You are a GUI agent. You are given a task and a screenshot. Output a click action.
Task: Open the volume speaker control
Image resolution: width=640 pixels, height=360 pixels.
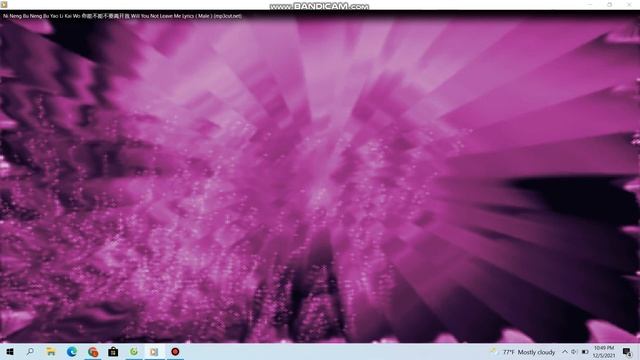[x=574, y=352]
